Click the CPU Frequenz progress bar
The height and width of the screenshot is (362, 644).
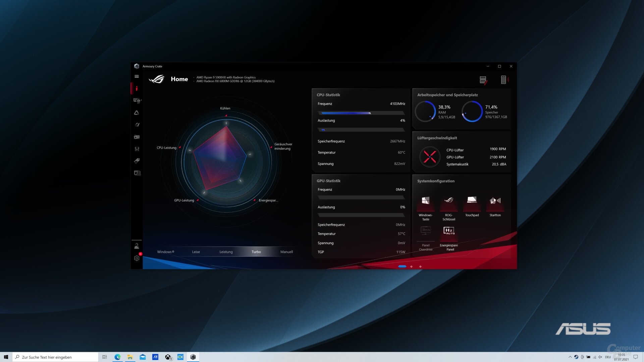pos(361,113)
